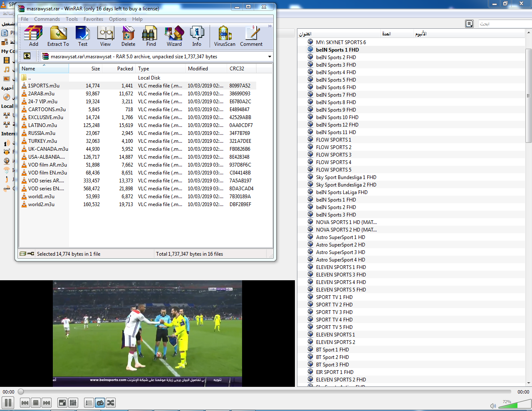Image resolution: width=532 pixels, height=411 pixels.
Task: Sort the WinRAR list by Type column
Action: pos(161,69)
